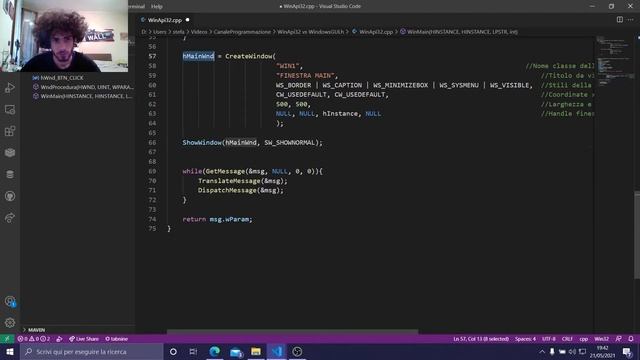The height and width of the screenshot is (360, 640).
Task: Click the green remote window indicator
Action: 7,339
